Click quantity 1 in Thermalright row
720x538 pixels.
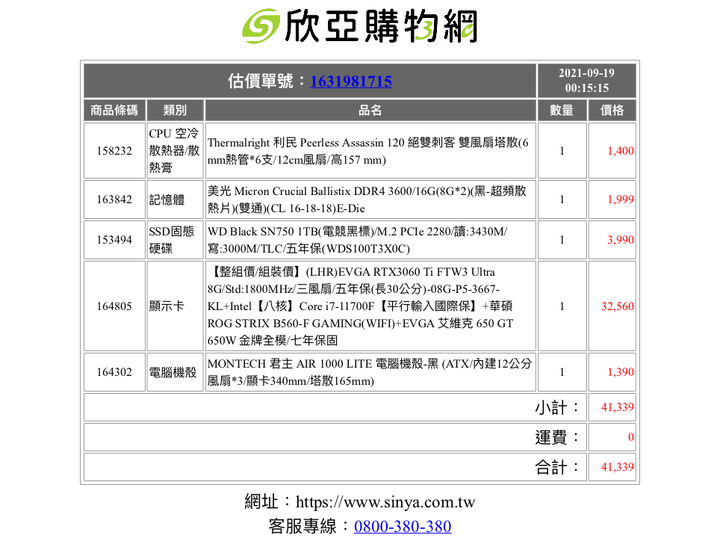tap(562, 151)
